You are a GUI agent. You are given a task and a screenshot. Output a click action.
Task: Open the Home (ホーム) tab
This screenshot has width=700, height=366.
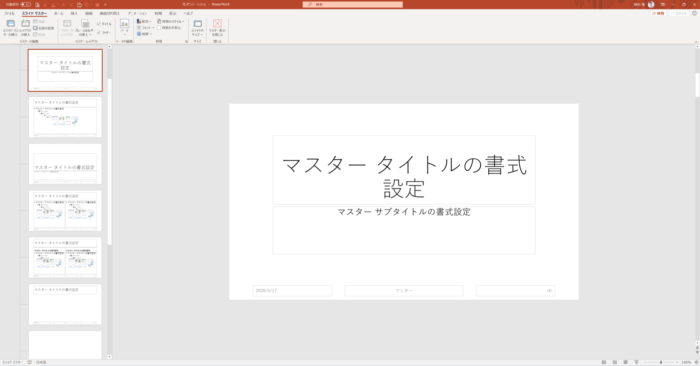tap(58, 13)
